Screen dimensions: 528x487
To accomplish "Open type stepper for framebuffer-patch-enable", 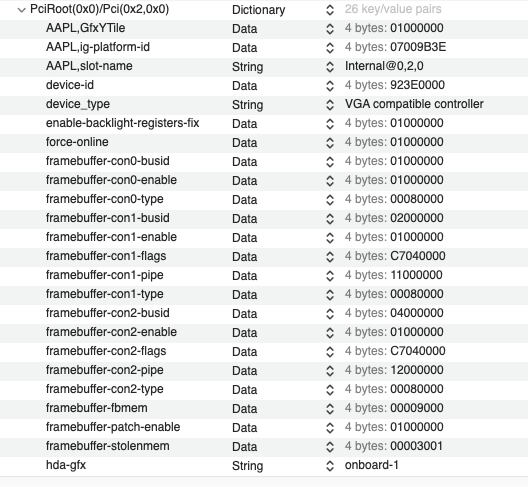I will [x=330, y=428].
